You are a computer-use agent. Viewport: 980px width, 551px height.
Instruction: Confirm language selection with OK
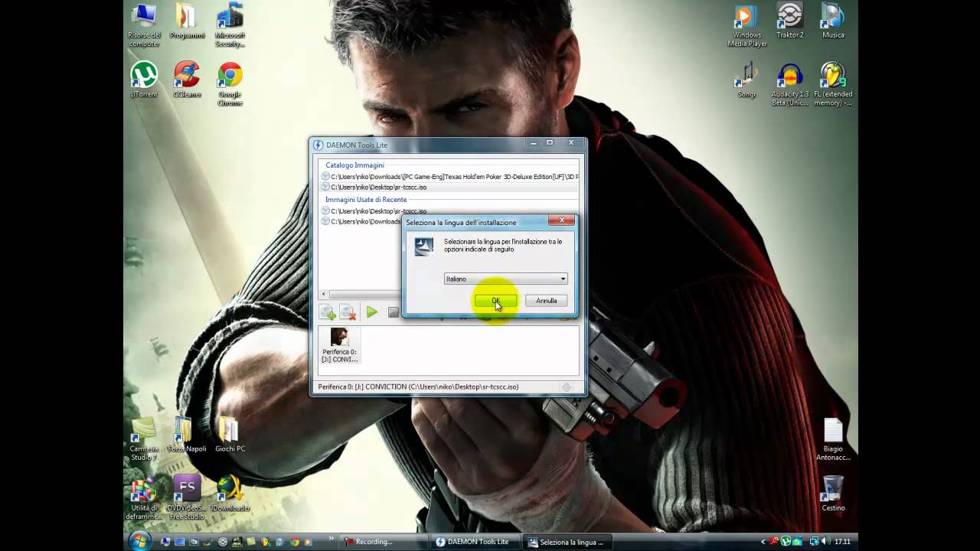[x=495, y=301]
